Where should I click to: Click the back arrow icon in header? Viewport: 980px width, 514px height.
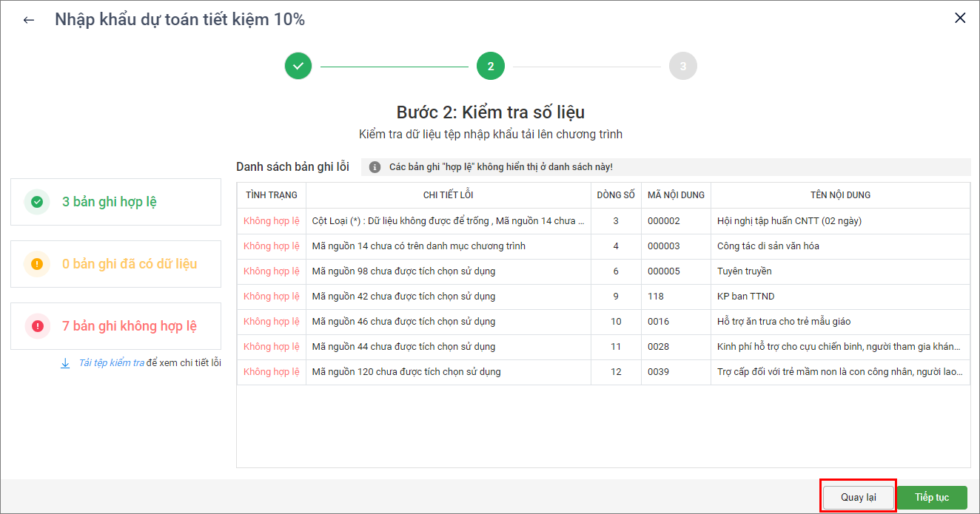click(x=29, y=20)
